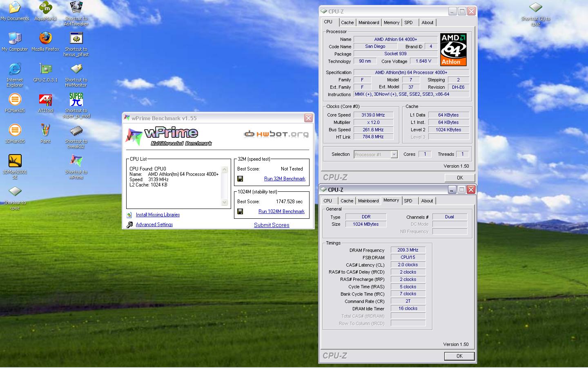This screenshot has width=588, height=368.
Task: Select the PCMark05 desktop icon
Action: (15, 99)
